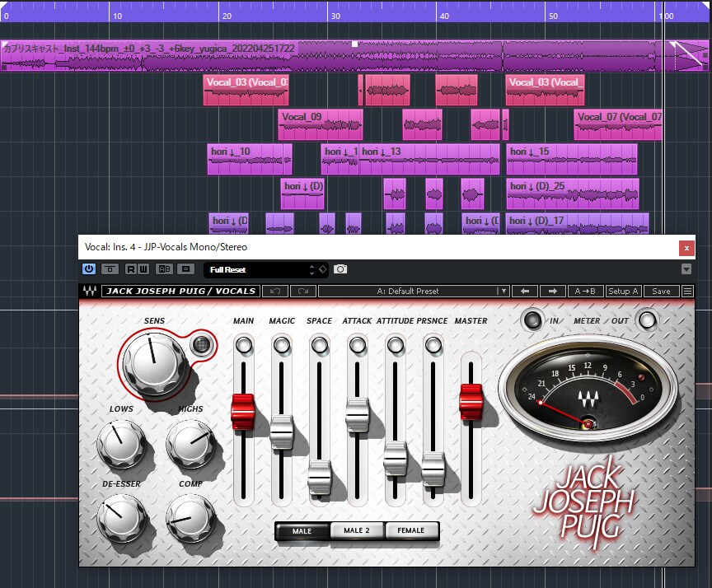
Task: Click the fade-out handle on instrumental clip
Action: click(673, 44)
